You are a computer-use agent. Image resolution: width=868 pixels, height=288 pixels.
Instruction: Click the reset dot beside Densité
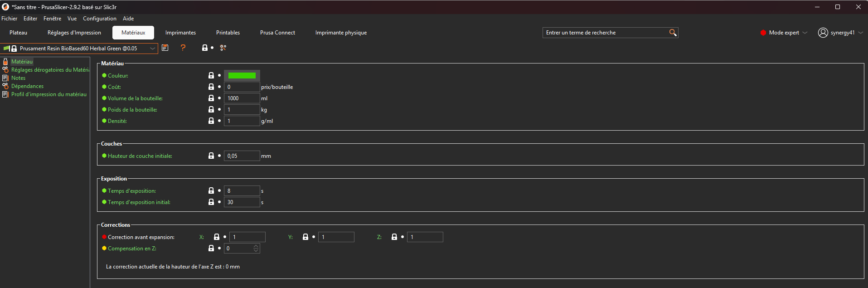pos(219,121)
